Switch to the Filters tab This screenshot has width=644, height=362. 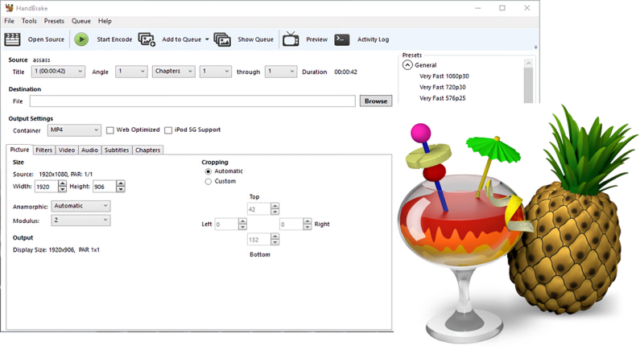pyautogui.click(x=44, y=150)
